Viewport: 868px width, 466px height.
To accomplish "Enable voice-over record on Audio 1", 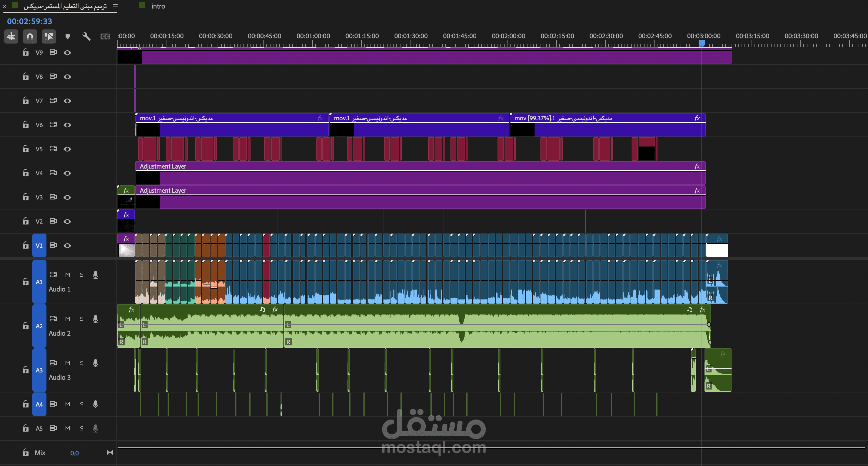I will click(96, 275).
